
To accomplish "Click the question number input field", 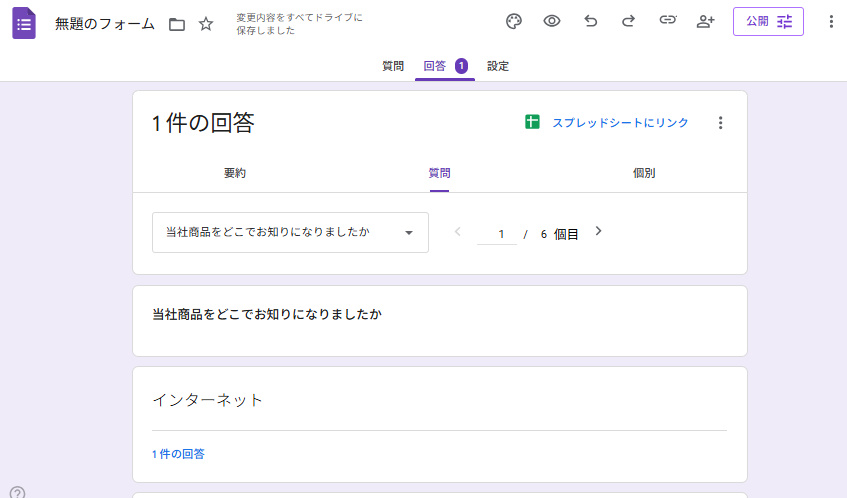I will (x=497, y=234).
